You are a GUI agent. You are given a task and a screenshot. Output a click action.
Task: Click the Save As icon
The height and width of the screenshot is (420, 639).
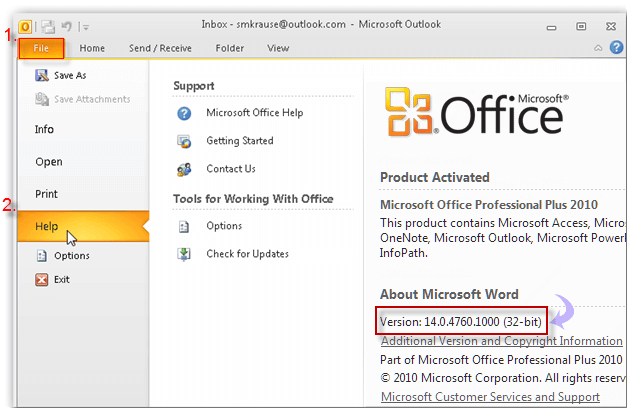pos(42,75)
